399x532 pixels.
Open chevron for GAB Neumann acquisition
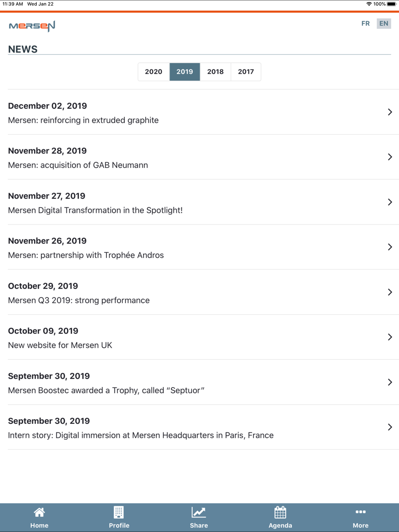(x=390, y=157)
